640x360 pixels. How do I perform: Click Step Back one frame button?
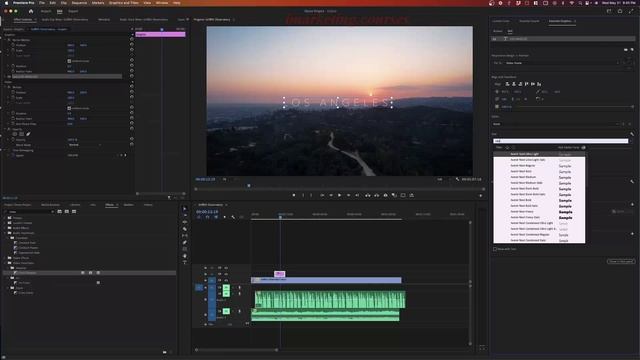(x=331, y=196)
